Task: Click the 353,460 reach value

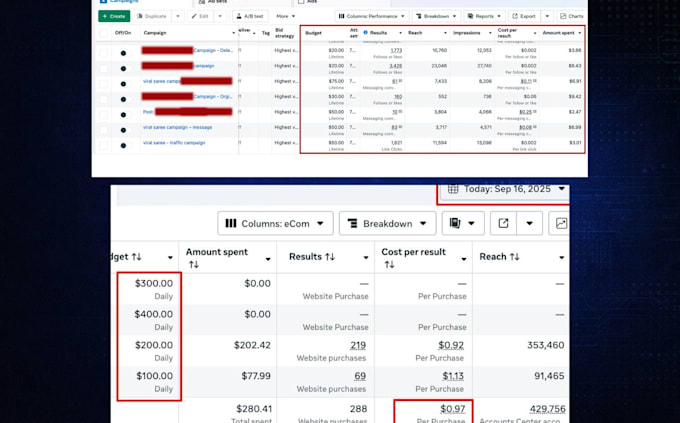Action: [x=546, y=345]
